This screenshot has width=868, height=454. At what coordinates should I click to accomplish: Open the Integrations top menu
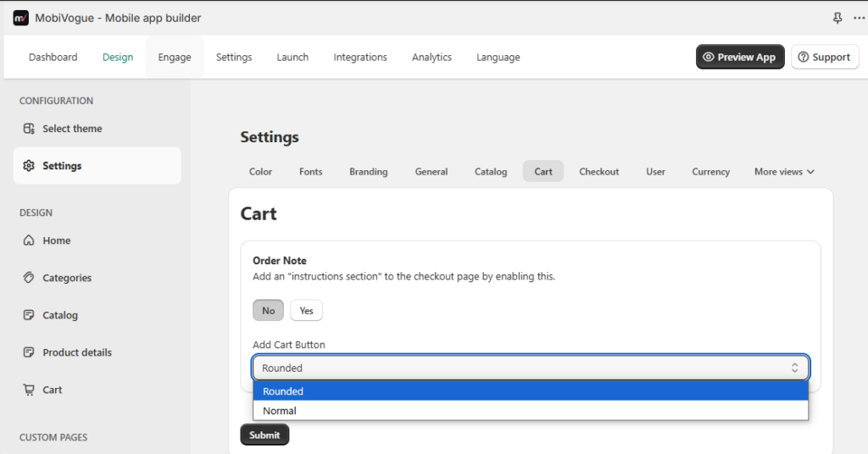pyautogui.click(x=359, y=57)
